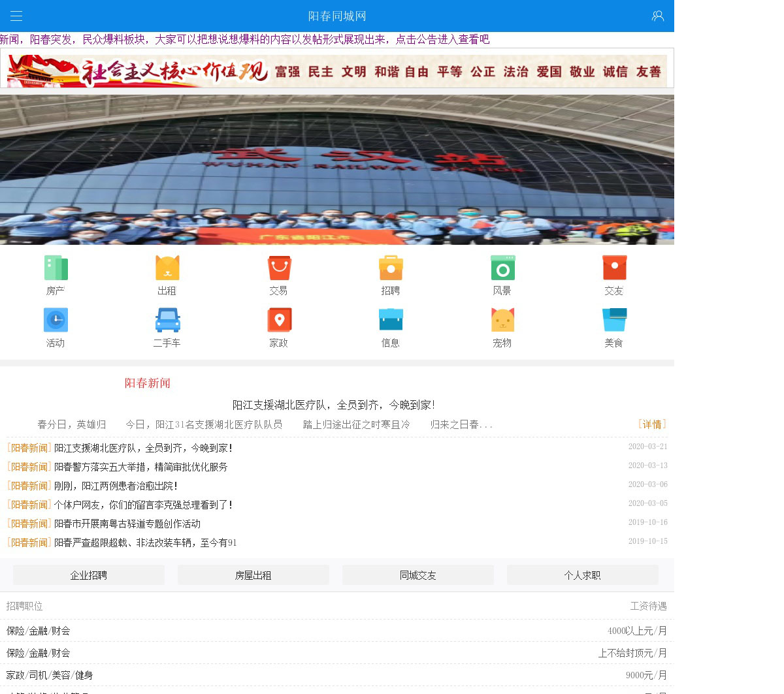Open the 出租 category icon

coord(167,268)
